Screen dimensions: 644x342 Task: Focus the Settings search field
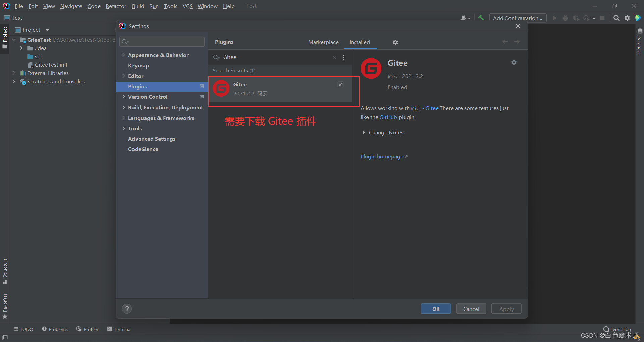pyautogui.click(x=162, y=42)
